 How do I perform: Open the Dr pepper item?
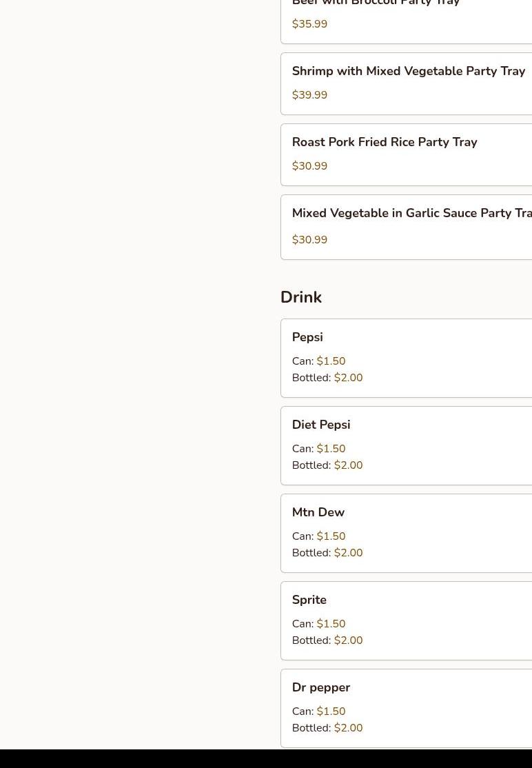321,687
